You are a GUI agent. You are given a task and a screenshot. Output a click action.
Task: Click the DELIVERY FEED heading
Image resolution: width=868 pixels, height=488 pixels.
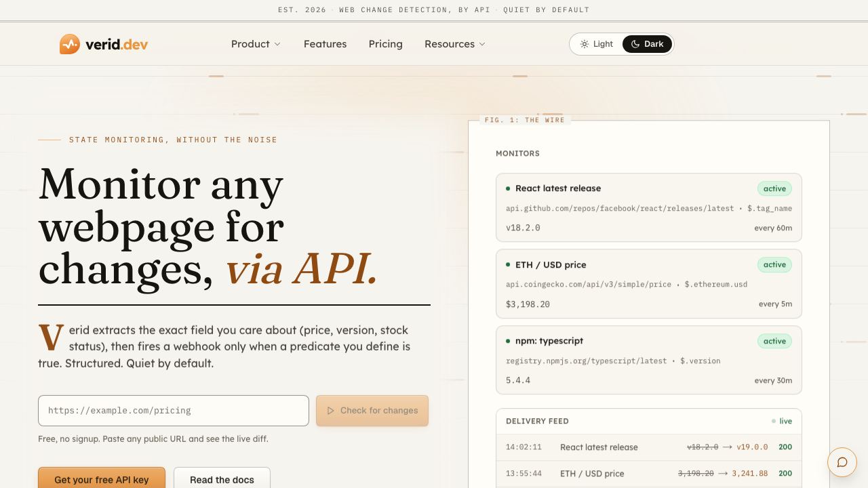click(x=537, y=421)
